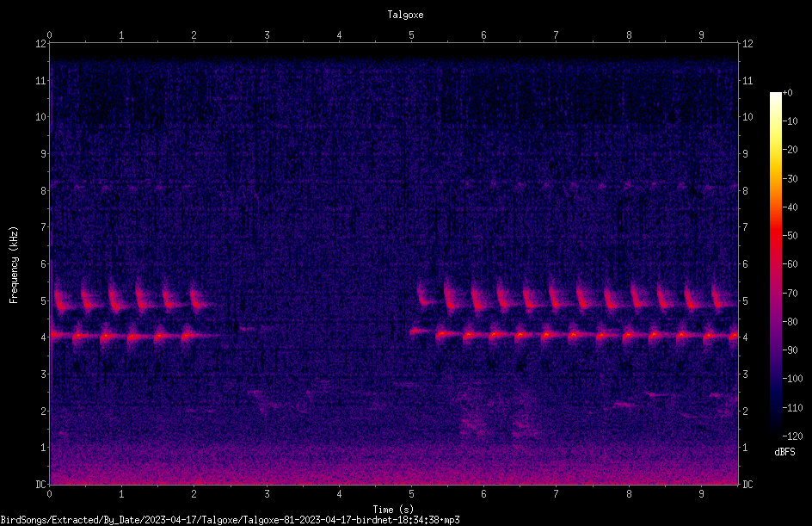Click the first bird call note near 5 kHz
This screenshot has width=812, height=526.
[60, 300]
